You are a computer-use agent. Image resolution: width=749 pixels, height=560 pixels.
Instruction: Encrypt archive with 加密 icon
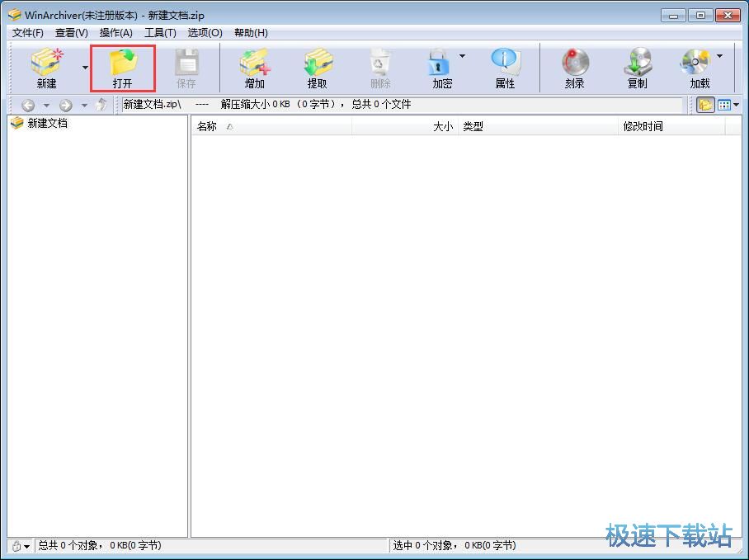(440, 68)
